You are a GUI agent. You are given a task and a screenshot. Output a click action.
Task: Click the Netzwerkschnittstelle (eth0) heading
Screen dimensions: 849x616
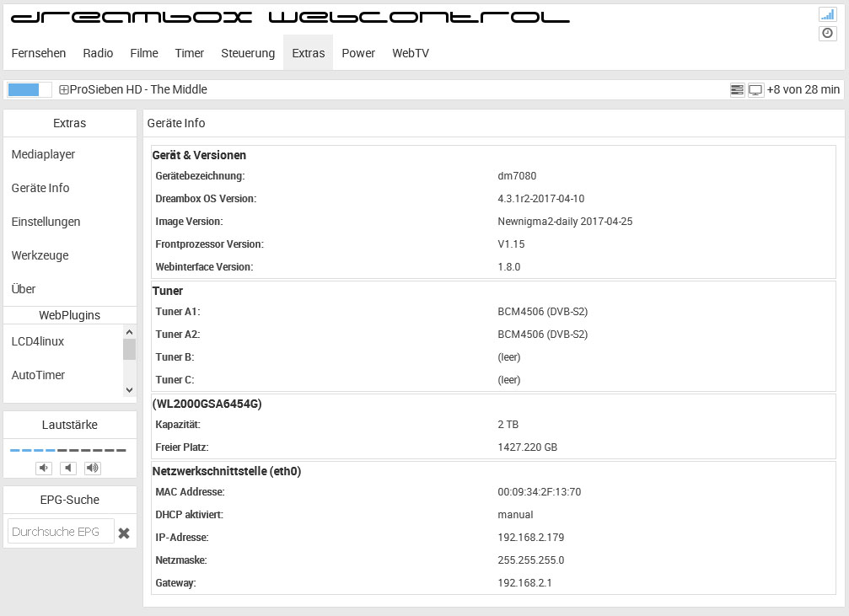tap(226, 471)
